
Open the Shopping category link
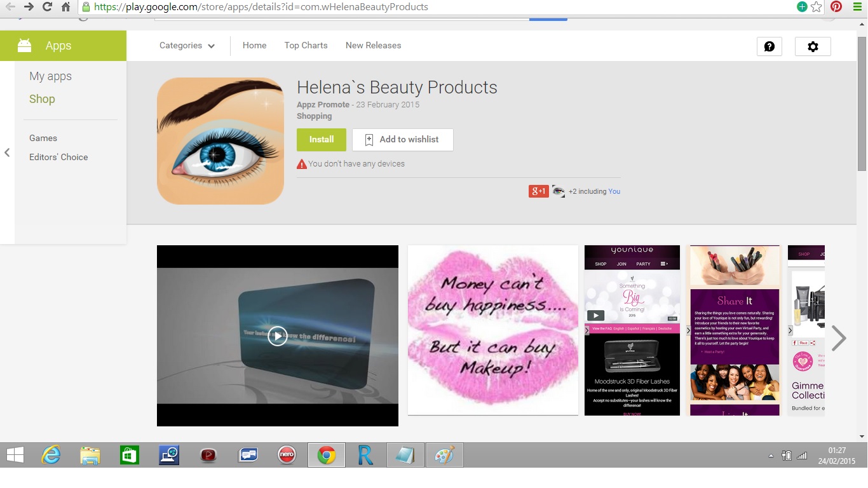tap(314, 116)
